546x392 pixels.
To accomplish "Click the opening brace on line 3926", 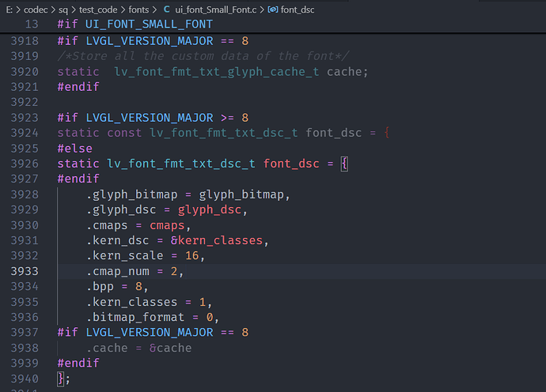I will pyautogui.click(x=344, y=164).
